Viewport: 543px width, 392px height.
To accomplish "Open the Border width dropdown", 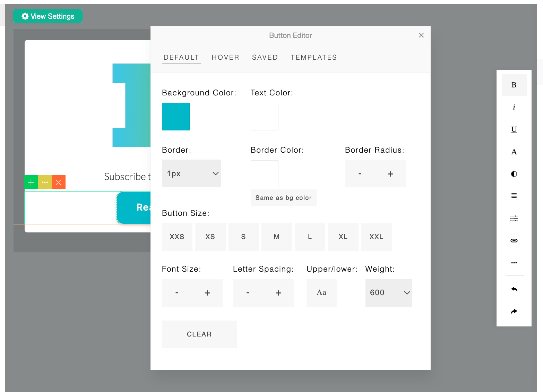I will tap(191, 173).
